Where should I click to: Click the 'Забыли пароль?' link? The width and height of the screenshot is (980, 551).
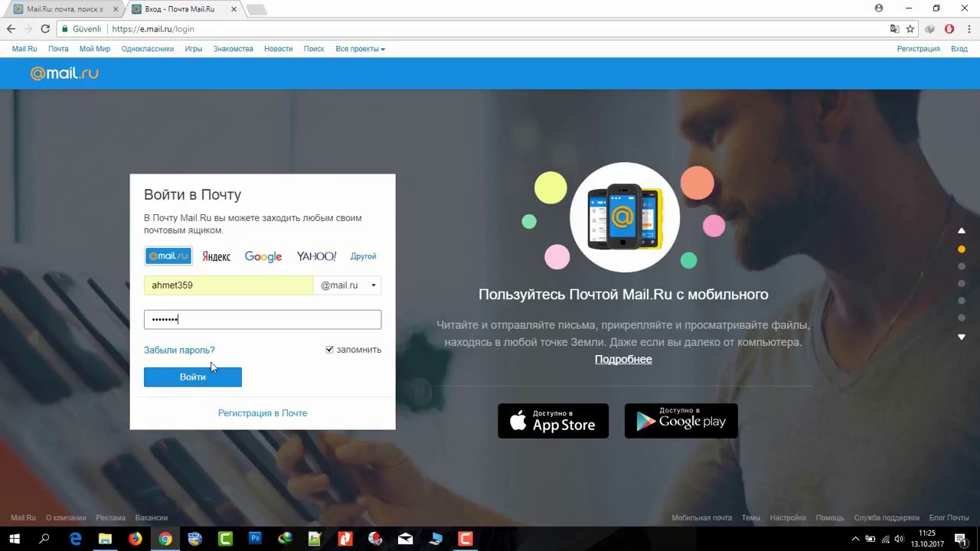tap(179, 350)
